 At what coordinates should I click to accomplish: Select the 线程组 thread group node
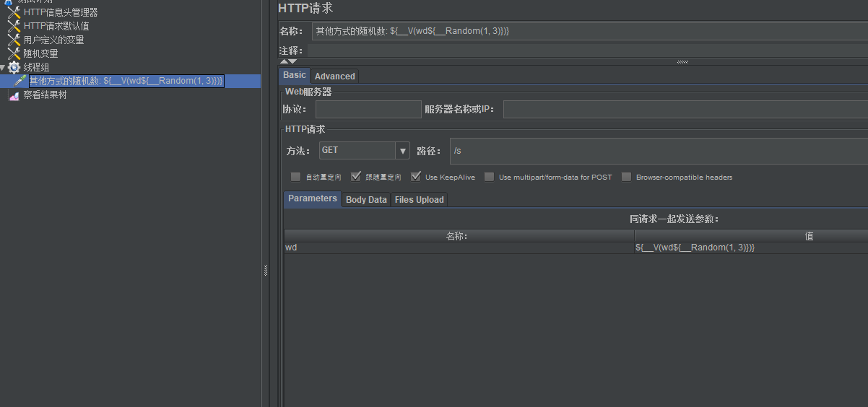click(36, 67)
